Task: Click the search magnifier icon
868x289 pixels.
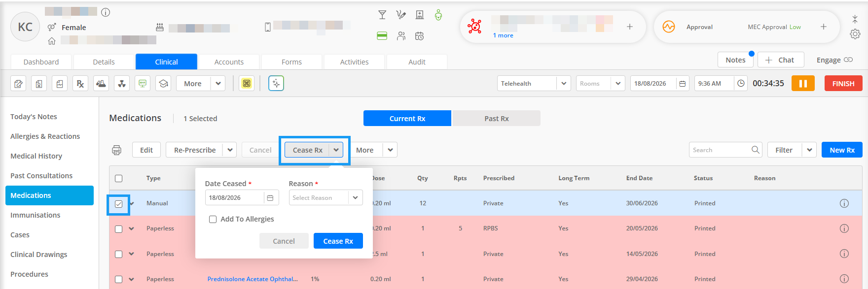Action: pos(755,150)
